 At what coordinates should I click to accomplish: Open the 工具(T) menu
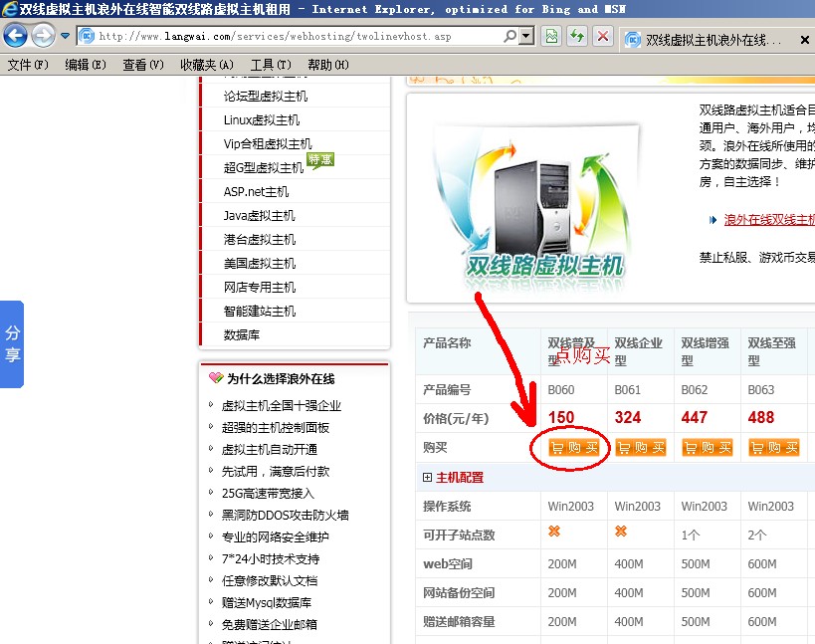click(271, 65)
